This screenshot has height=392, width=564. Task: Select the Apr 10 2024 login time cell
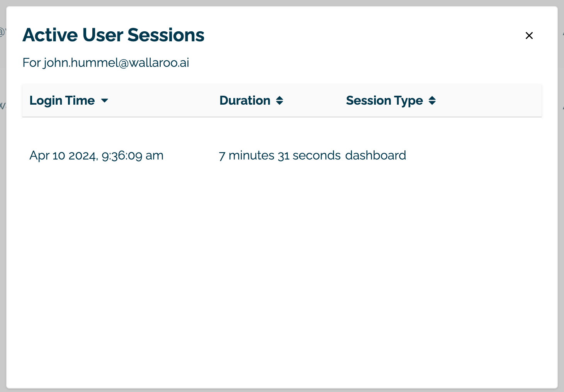pos(96,156)
